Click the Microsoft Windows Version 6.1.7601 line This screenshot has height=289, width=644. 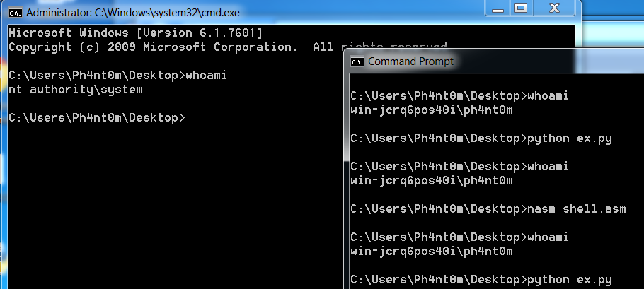136,33
